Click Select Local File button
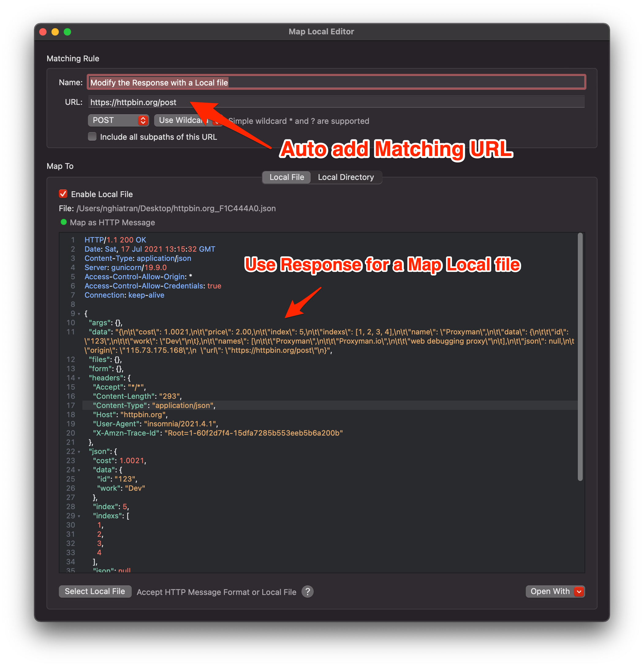The height and width of the screenshot is (667, 644). coord(95,591)
